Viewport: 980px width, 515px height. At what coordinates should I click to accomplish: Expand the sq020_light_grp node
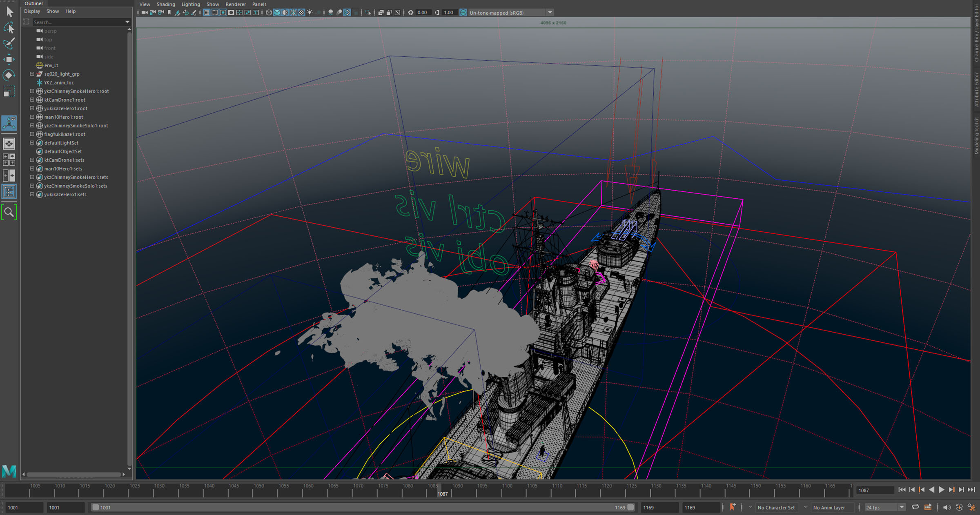coord(32,74)
